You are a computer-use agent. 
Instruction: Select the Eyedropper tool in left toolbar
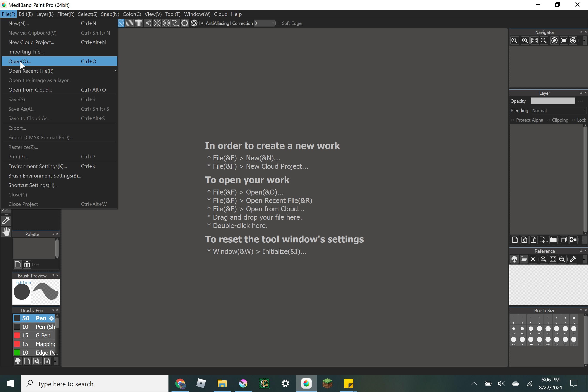[6, 220]
